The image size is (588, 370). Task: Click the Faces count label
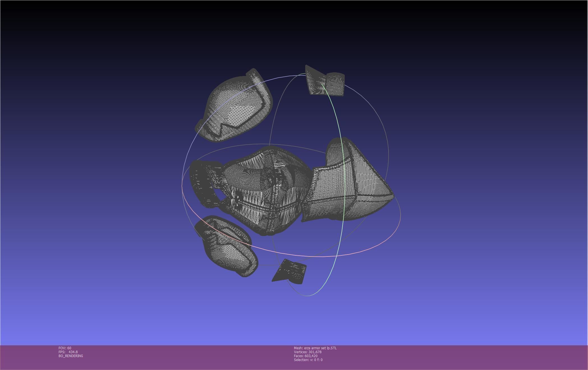coord(306,356)
